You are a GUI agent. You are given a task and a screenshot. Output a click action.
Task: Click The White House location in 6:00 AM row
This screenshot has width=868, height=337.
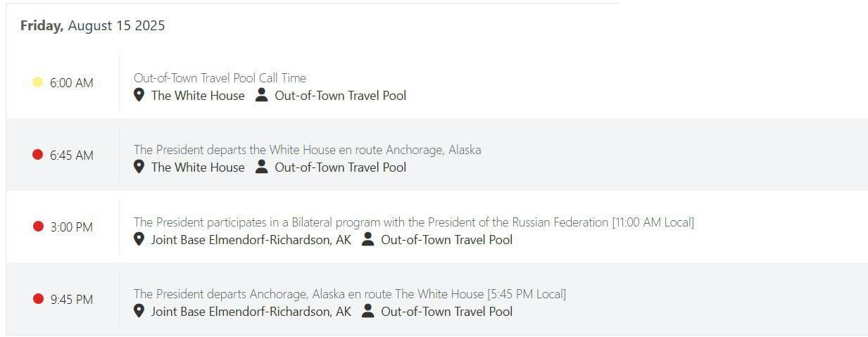(198, 96)
